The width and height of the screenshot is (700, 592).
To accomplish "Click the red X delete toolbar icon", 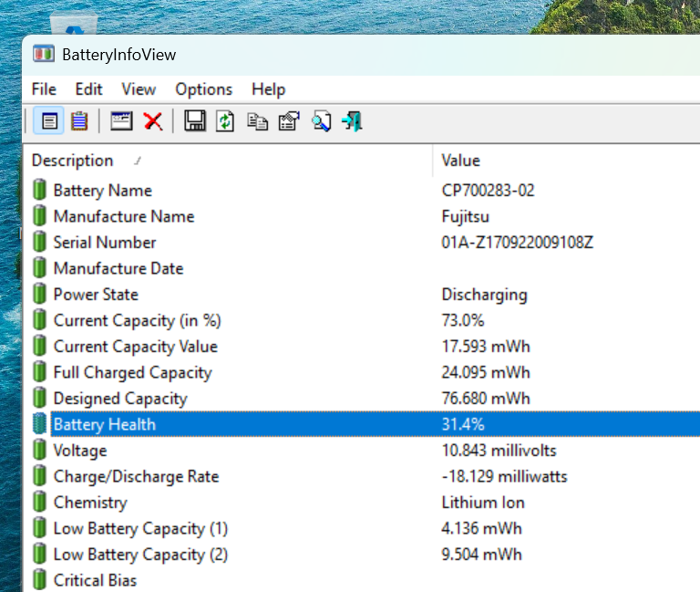I will pos(153,121).
